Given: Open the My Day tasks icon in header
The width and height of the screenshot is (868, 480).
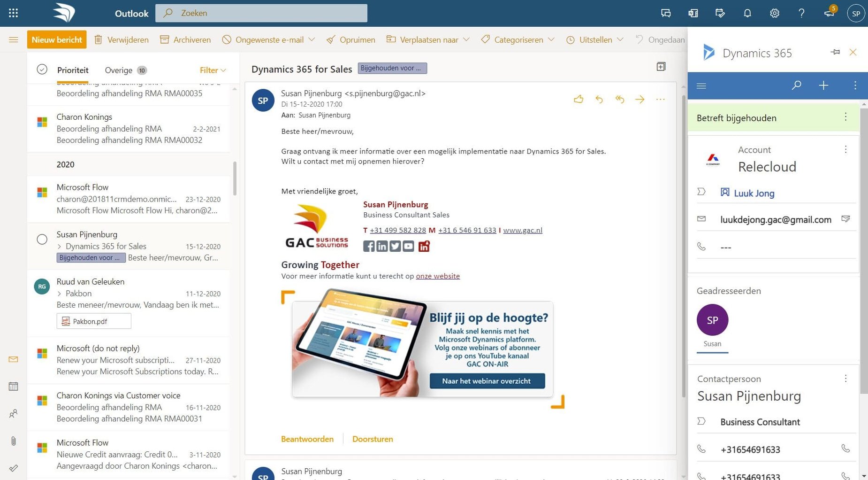Looking at the screenshot, I should tap(720, 13).
